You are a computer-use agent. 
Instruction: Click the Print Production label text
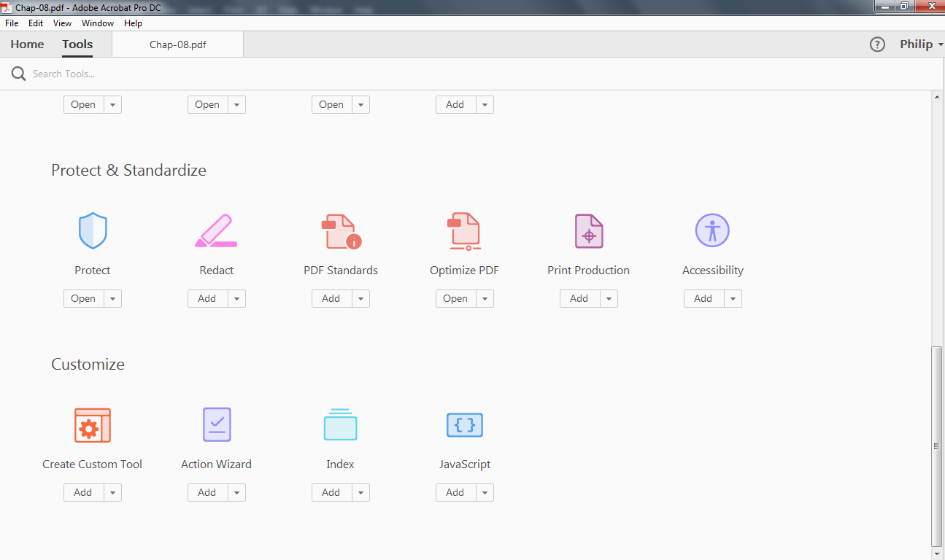pos(589,271)
